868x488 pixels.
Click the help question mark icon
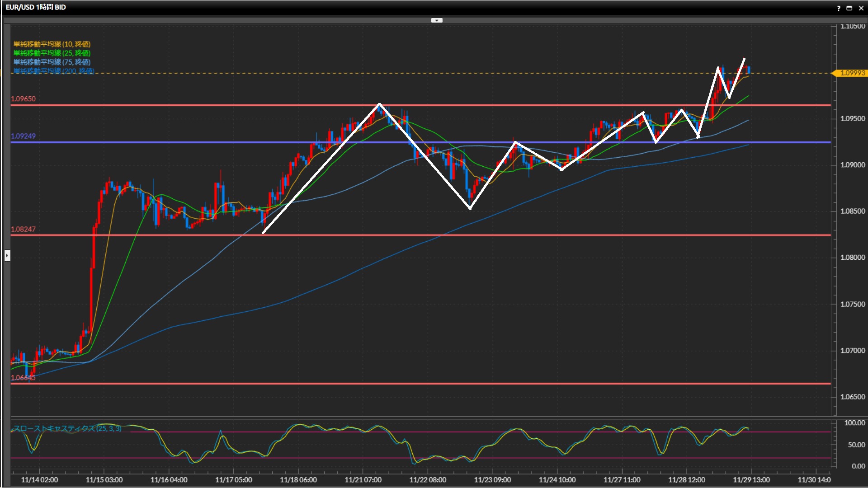click(839, 8)
